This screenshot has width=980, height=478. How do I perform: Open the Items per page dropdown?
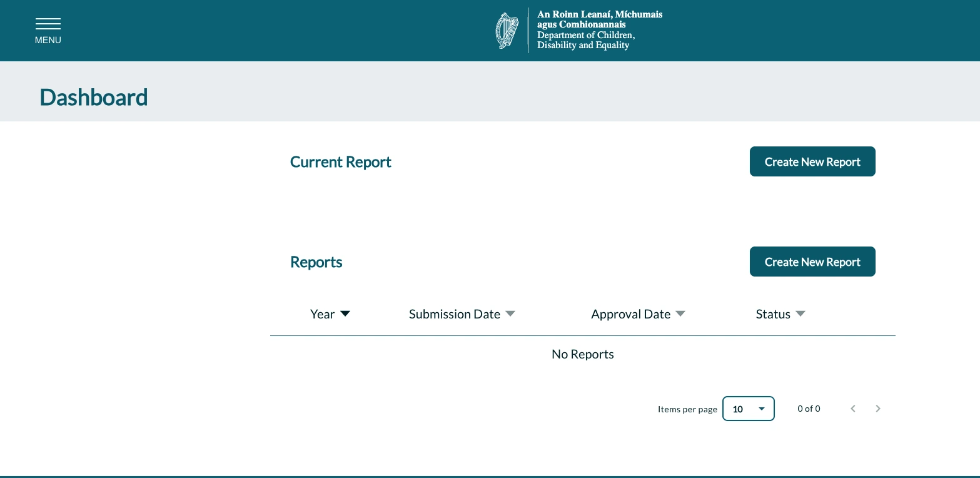pos(749,409)
